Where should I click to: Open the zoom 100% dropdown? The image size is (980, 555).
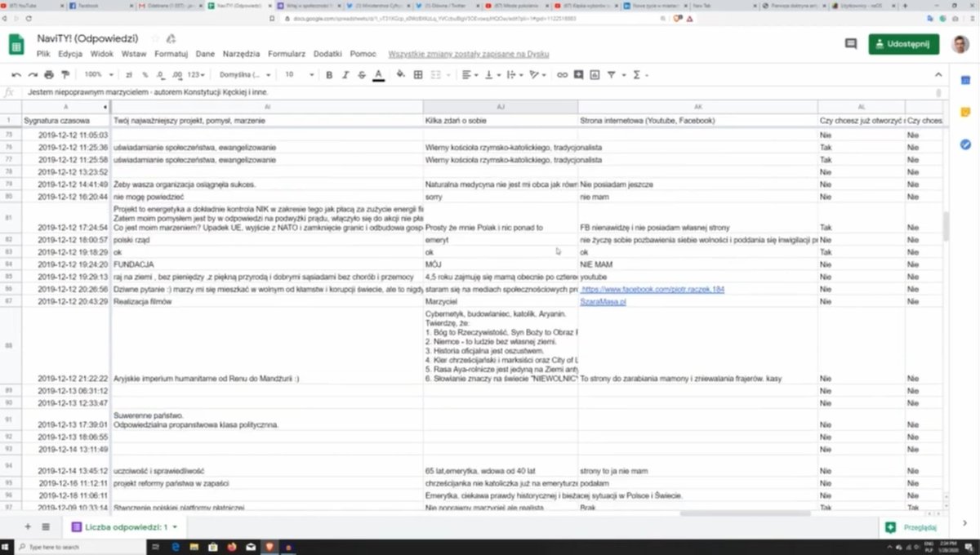(98, 74)
